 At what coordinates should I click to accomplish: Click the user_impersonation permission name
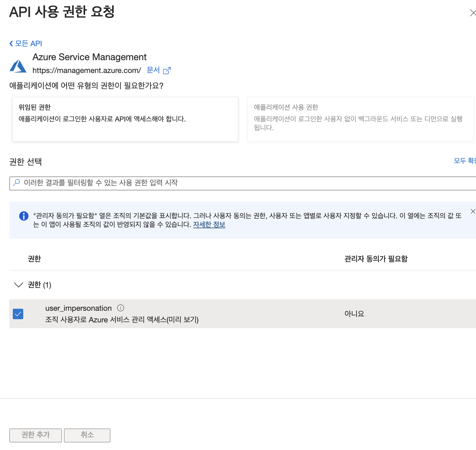coord(78,308)
